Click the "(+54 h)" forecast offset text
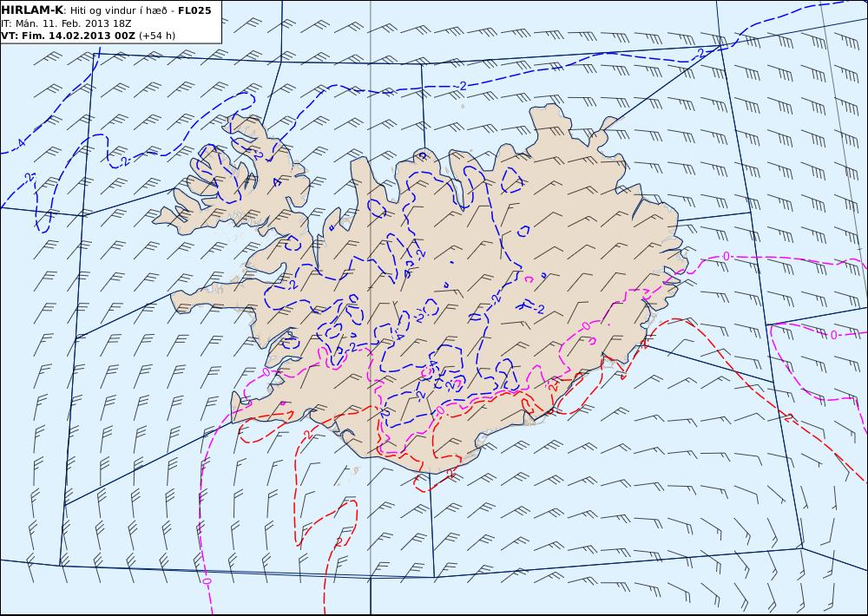 click(x=156, y=36)
